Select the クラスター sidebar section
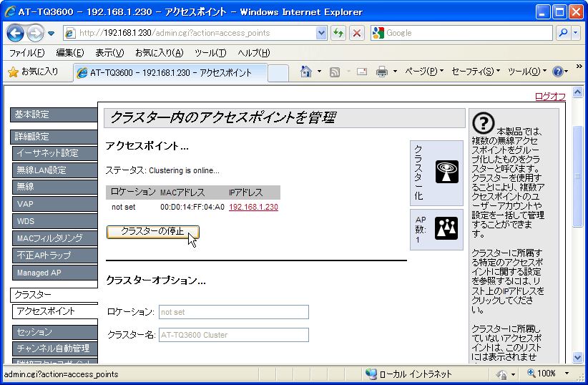 click(x=54, y=295)
